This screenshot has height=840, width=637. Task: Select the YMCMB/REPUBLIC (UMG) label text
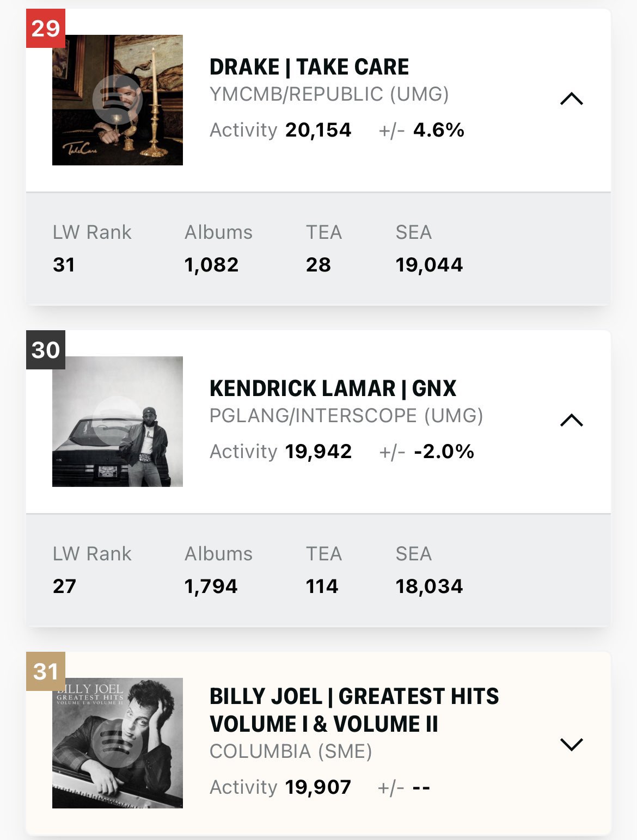(x=329, y=94)
